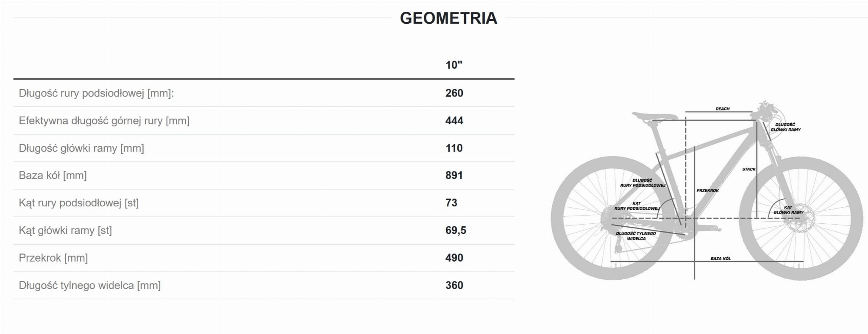Click the Długość rury podsiodłowej row label
868x334 pixels.
click(x=96, y=93)
